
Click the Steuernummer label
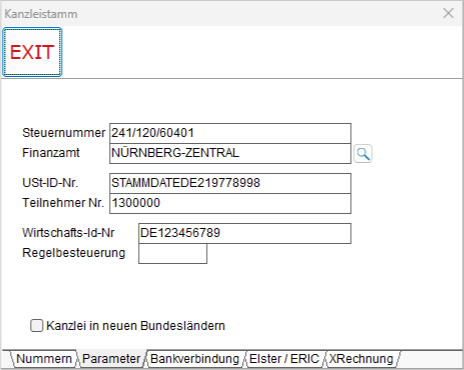[64, 133]
